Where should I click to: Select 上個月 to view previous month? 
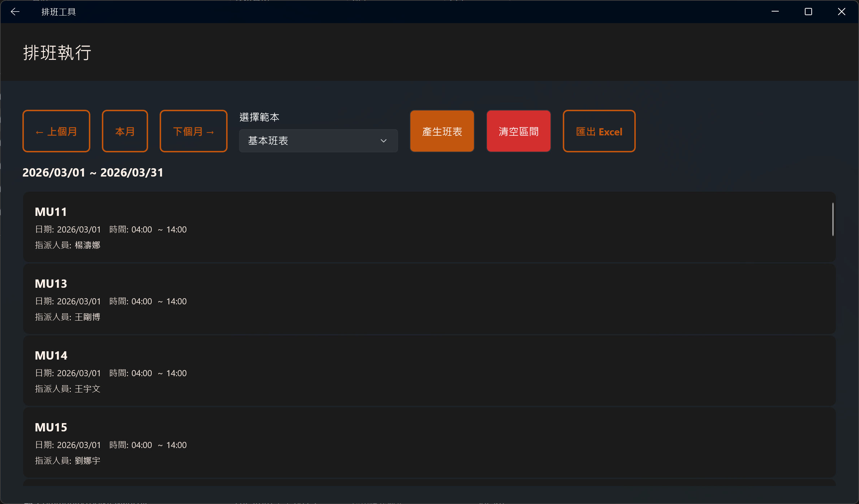click(56, 131)
